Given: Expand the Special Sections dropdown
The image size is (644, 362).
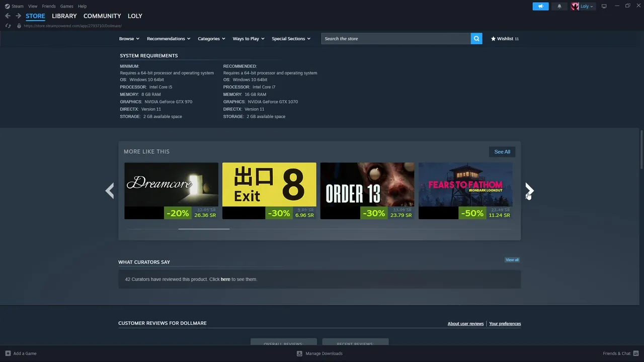Looking at the screenshot, I should coord(291,39).
